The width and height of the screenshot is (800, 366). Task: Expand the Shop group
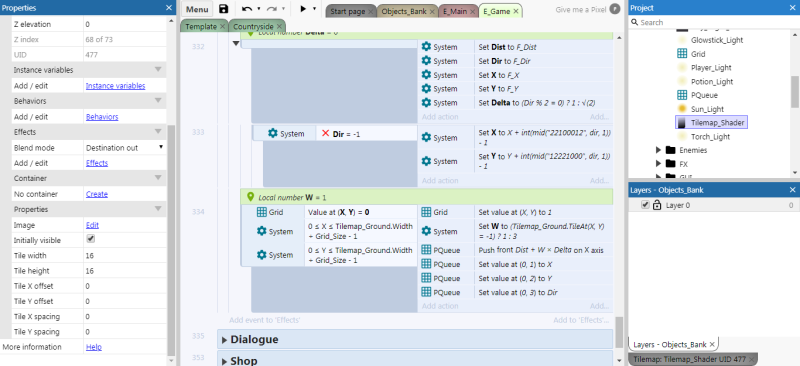pyautogui.click(x=224, y=360)
